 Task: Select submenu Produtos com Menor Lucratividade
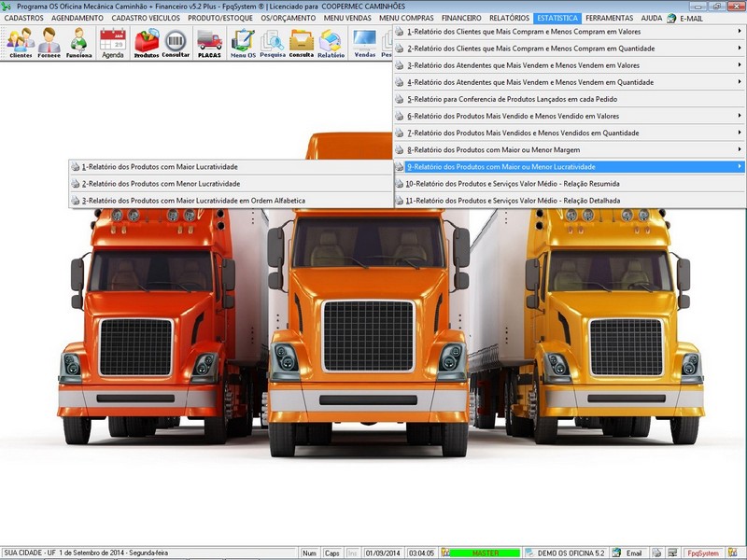[231, 184]
